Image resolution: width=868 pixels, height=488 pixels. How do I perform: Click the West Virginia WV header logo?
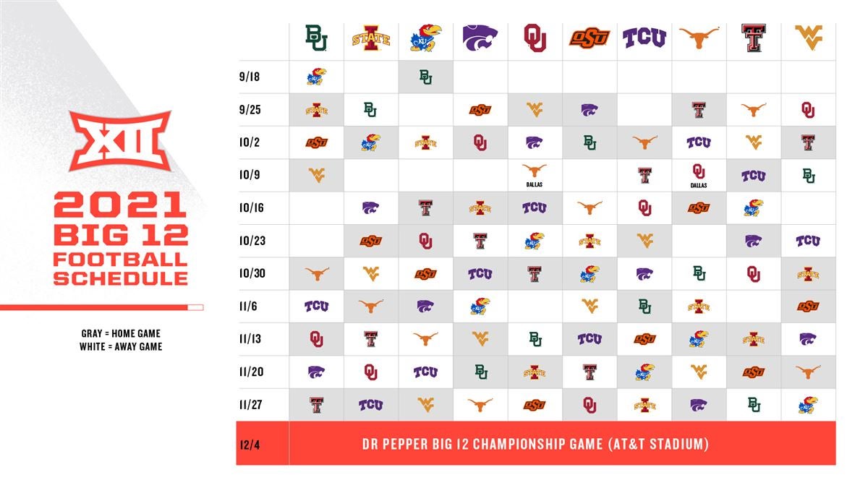click(809, 37)
